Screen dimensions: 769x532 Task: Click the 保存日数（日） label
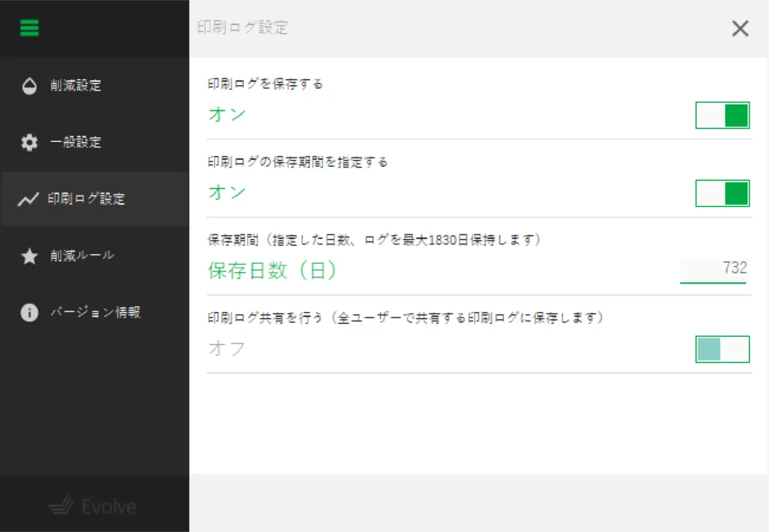coord(272,270)
